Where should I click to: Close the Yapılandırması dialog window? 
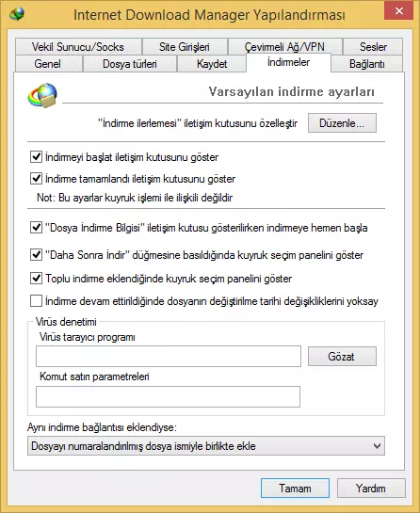tap(398, 11)
